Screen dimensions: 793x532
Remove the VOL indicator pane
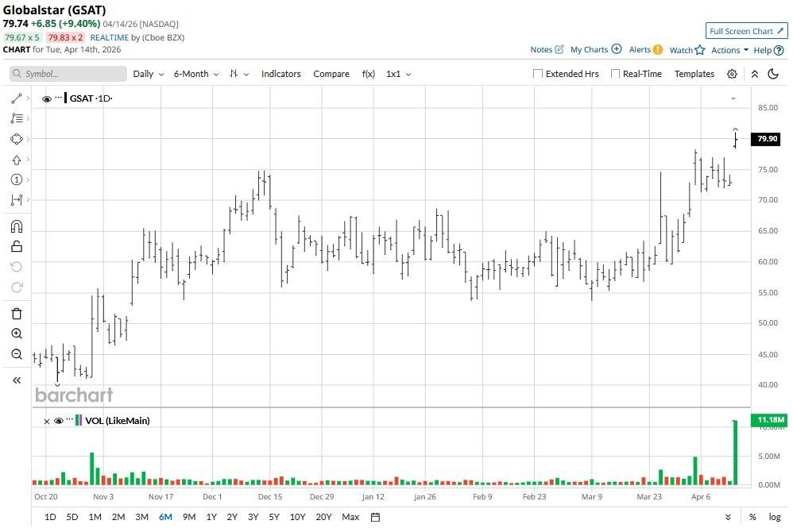coord(47,422)
